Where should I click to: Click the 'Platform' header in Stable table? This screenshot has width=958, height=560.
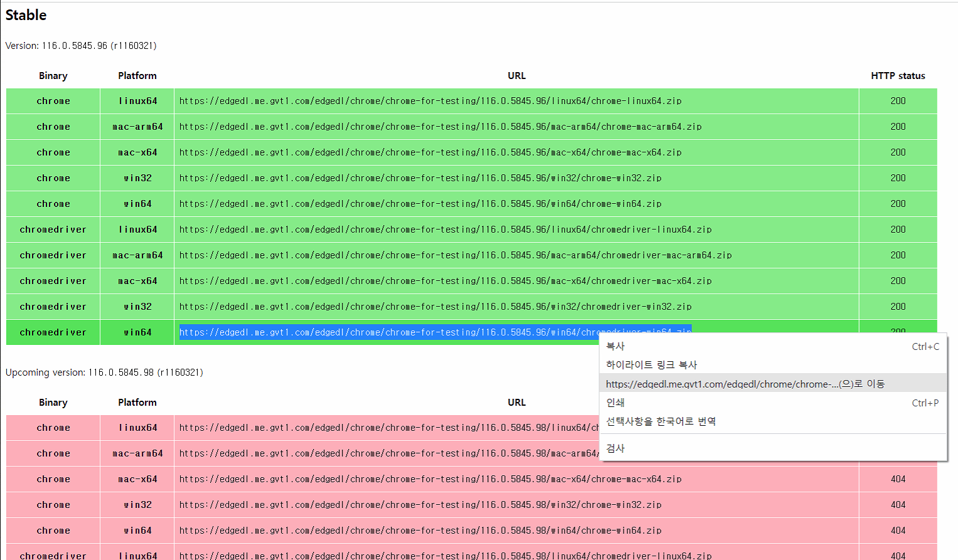pos(137,76)
